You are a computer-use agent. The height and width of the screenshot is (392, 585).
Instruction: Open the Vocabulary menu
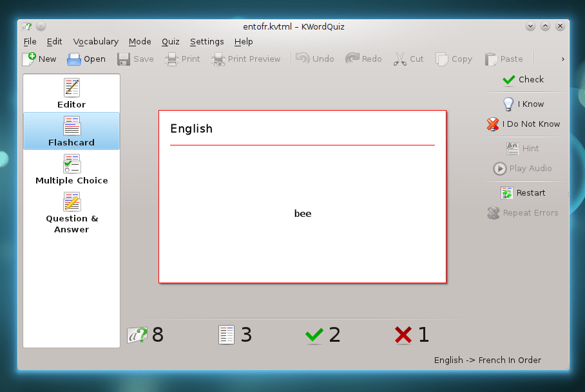click(95, 42)
